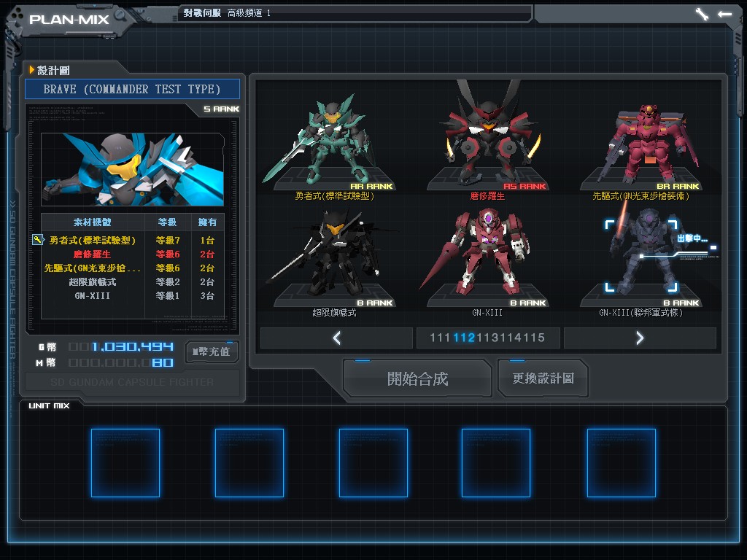Image resolution: width=747 pixels, height=560 pixels.
Task: Click page number 112 indicator
Action: point(463,338)
